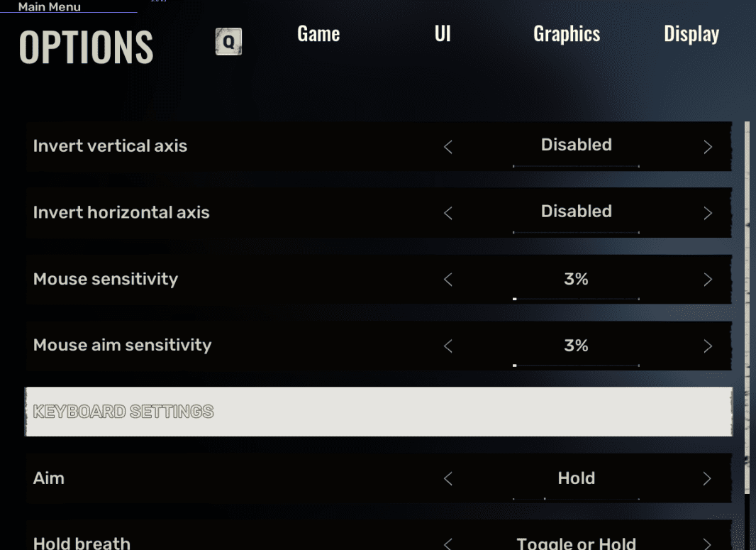
Task: Increase Mouse aim sensitivity with right arrow
Action: pyautogui.click(x=708, y=346)
